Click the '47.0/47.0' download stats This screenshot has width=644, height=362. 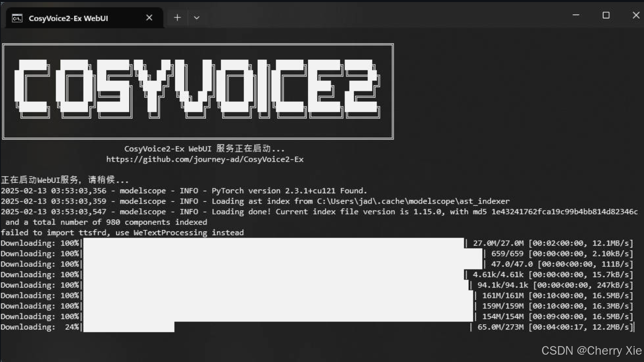pyautogui.click(x=562, y=264)
